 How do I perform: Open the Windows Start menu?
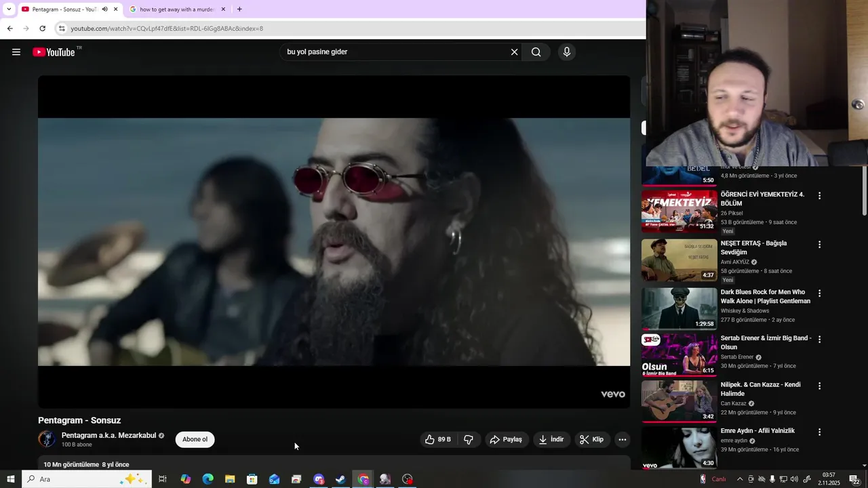pos(10,479)
